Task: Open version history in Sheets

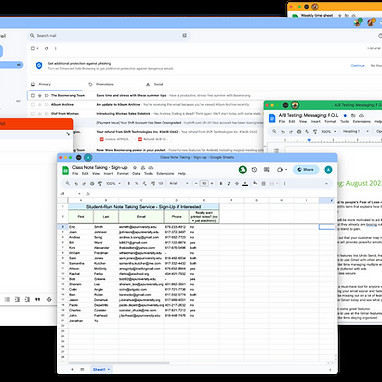Action: (x=254, y=170)
